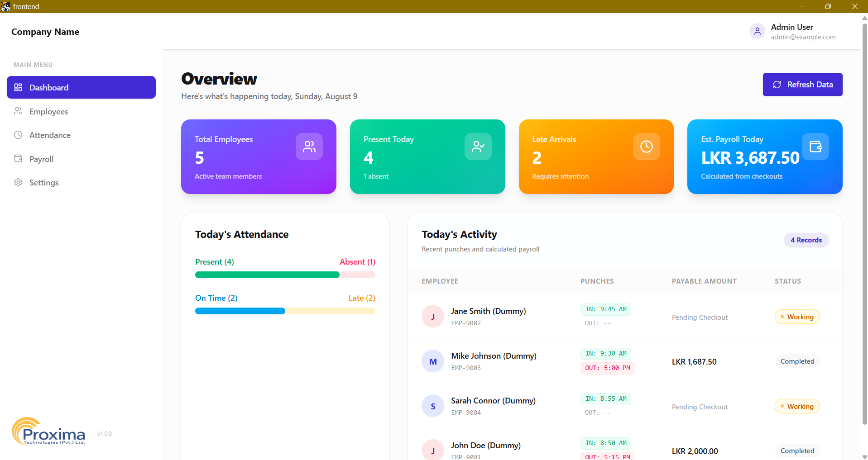Click the users icon on Total Employees card

coord(309,147)
